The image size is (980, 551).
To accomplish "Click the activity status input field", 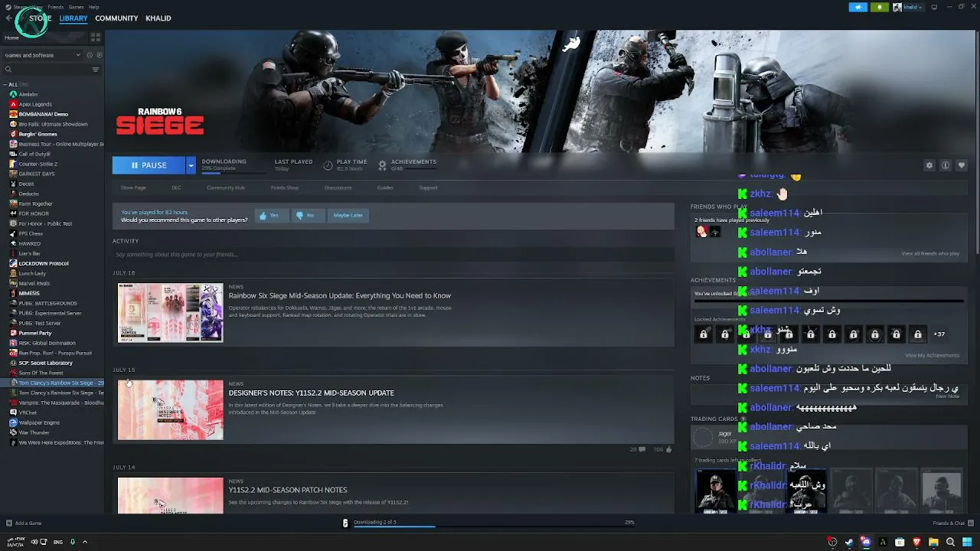I will (393, 255).
